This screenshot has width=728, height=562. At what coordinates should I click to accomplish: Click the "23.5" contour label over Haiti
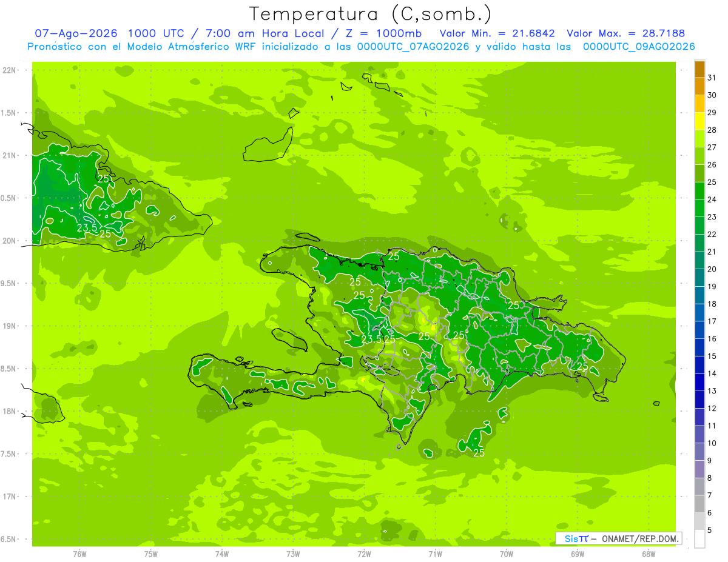(x=372, y=339)
